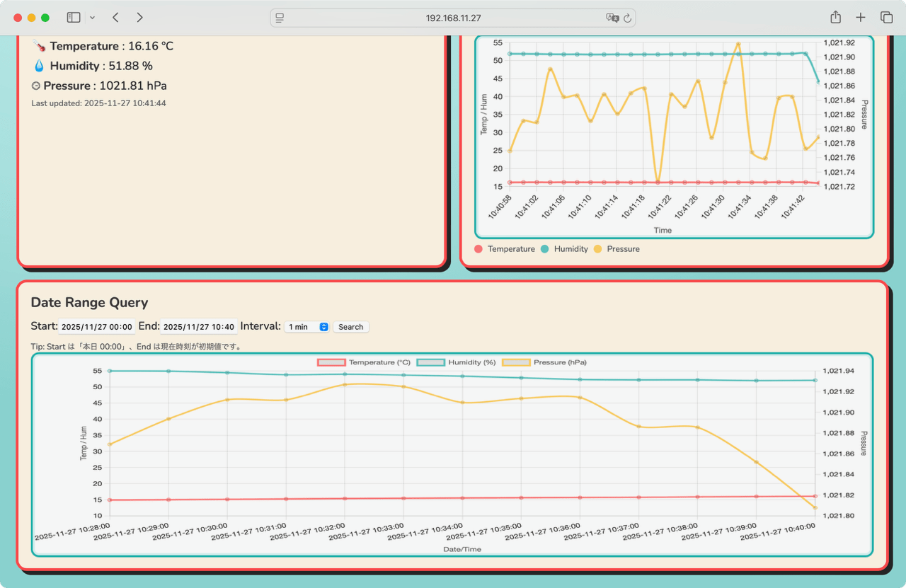Open the Interval dropdown showing 1 min
The height and width of the screenshot is (588, 906).
coord(307,327)
